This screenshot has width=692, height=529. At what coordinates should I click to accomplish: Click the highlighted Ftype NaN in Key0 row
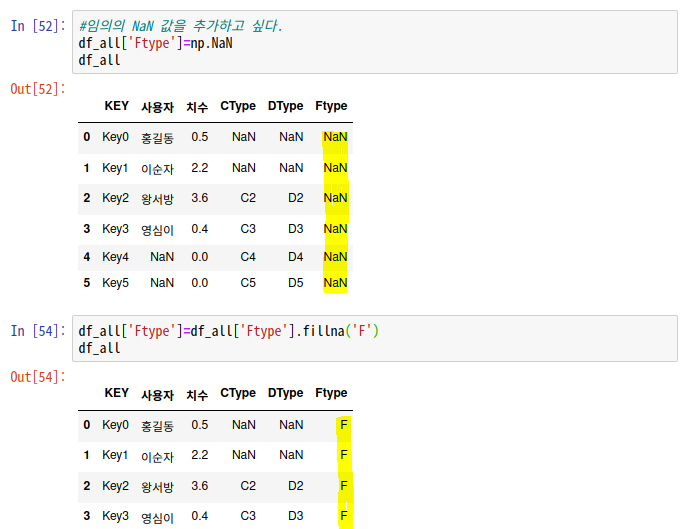coord(335,137)
